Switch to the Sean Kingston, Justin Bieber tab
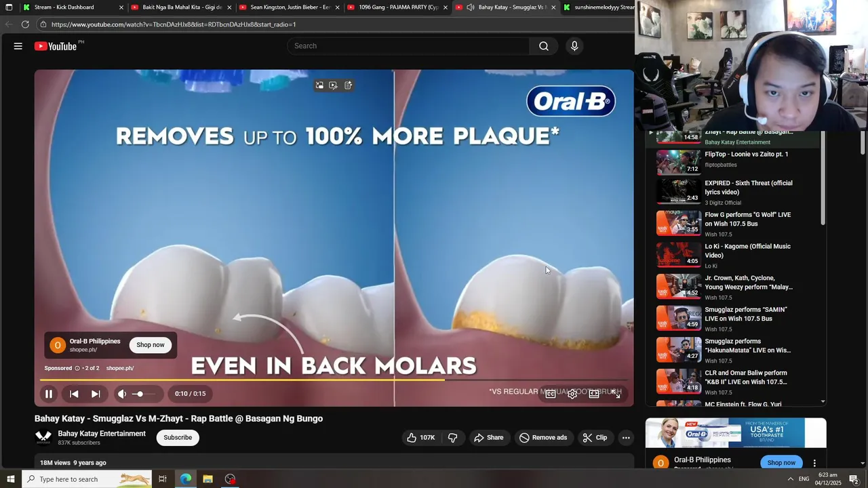This screenshot has height=488, width=868. click(290, 7)
